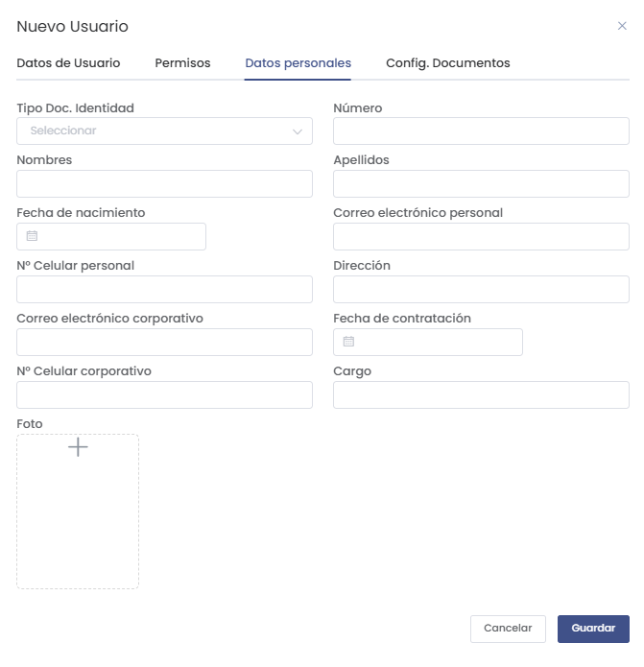Click into the Nombres text field
This screenshot has width=644, height=667.
coord(164,184)
